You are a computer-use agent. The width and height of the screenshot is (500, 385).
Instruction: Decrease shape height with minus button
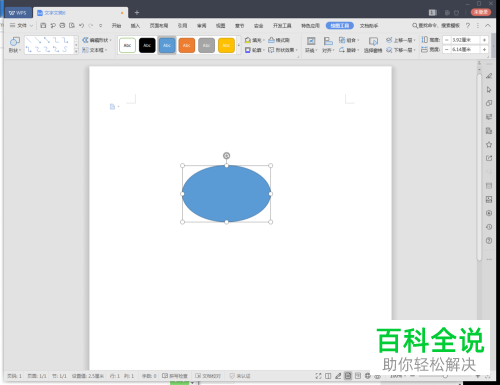(x=447, y=40)
